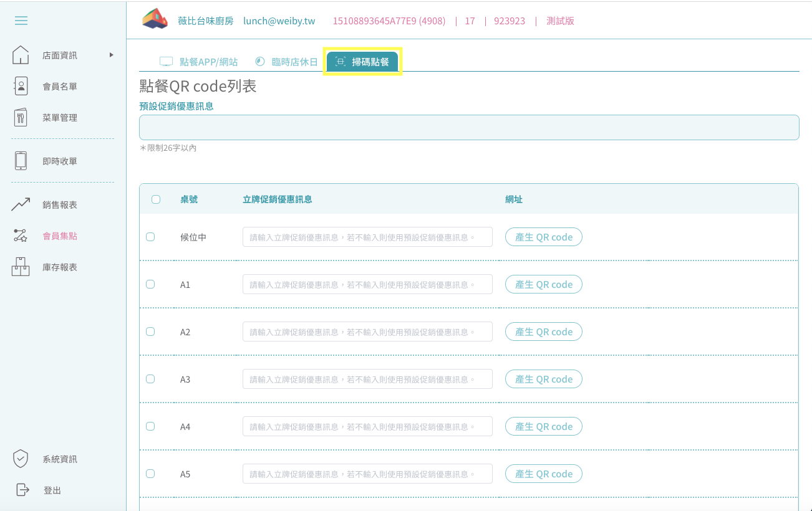
Task: Open 銷售報表 trend chart icon
Action: point(21,204)
